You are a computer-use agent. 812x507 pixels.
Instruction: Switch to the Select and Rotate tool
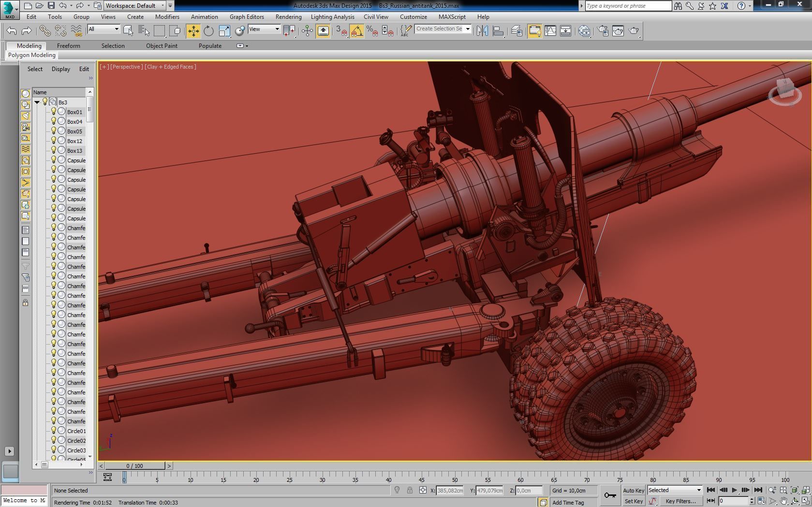pyautogui.click(x=208, y=31)
